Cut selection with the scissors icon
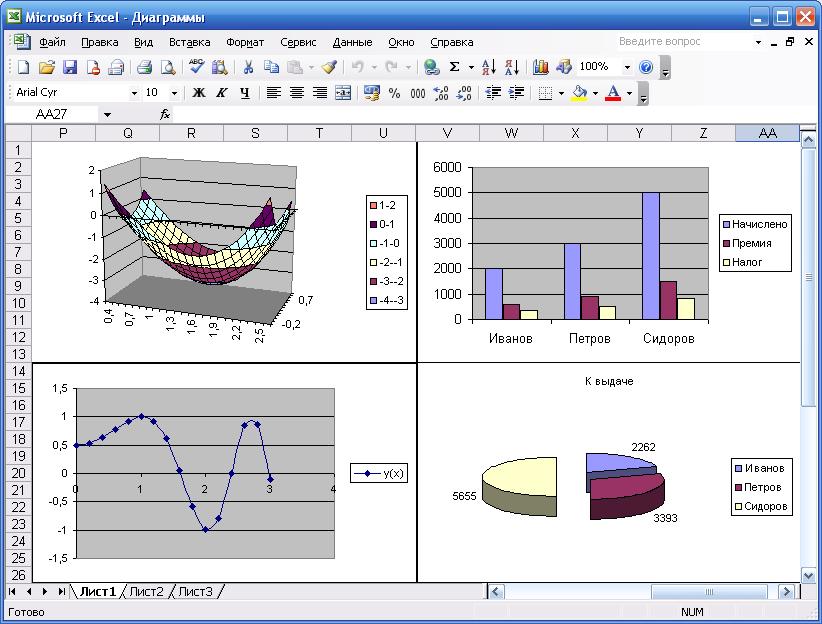The image size is (822, 624). pos(248,67)
